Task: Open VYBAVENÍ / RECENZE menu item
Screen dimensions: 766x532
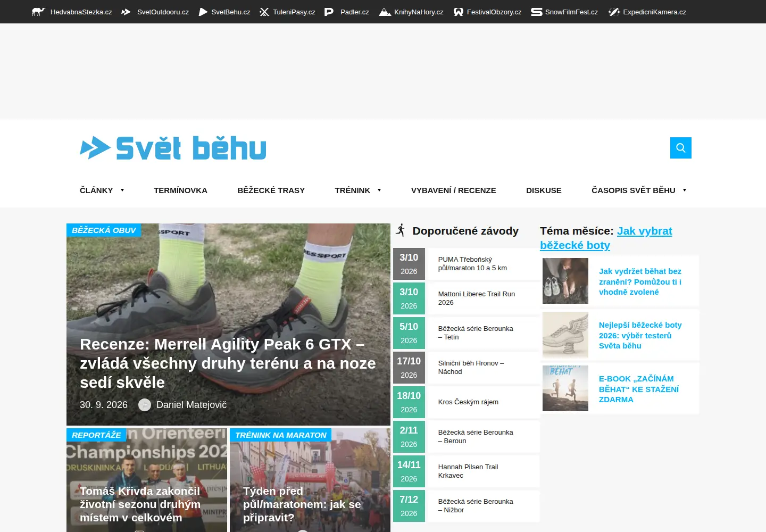Action: [454, 190]
